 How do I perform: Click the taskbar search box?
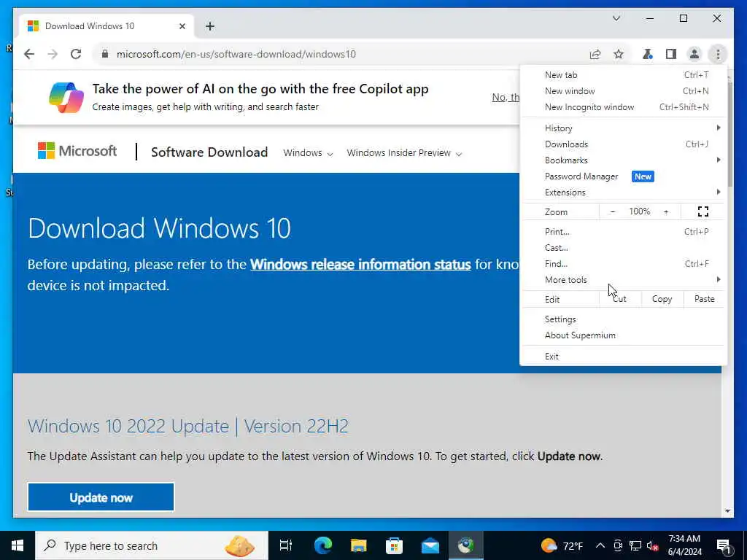pos(152,545)
